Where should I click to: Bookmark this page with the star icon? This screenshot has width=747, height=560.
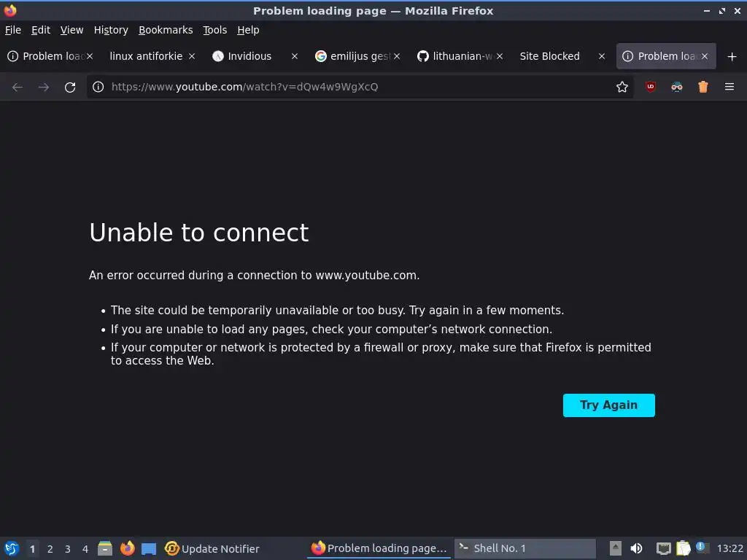622,87
